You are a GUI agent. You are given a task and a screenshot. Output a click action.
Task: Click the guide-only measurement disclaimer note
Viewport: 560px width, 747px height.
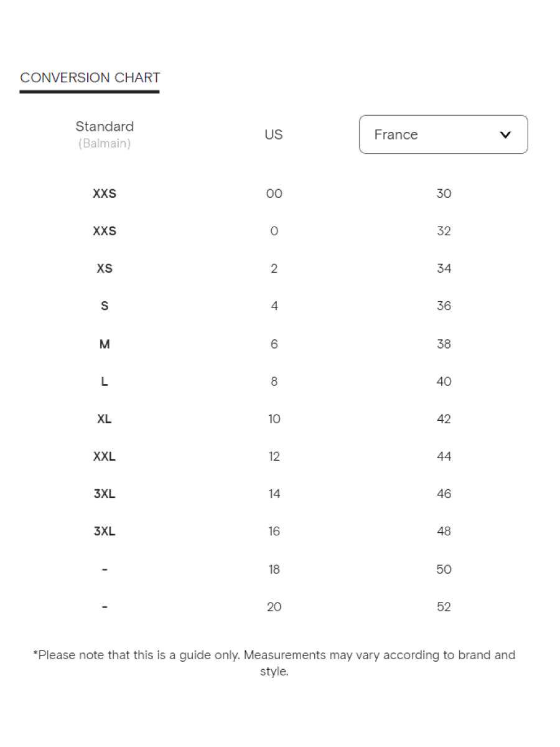pyautogui.click(x=274, y=663)
